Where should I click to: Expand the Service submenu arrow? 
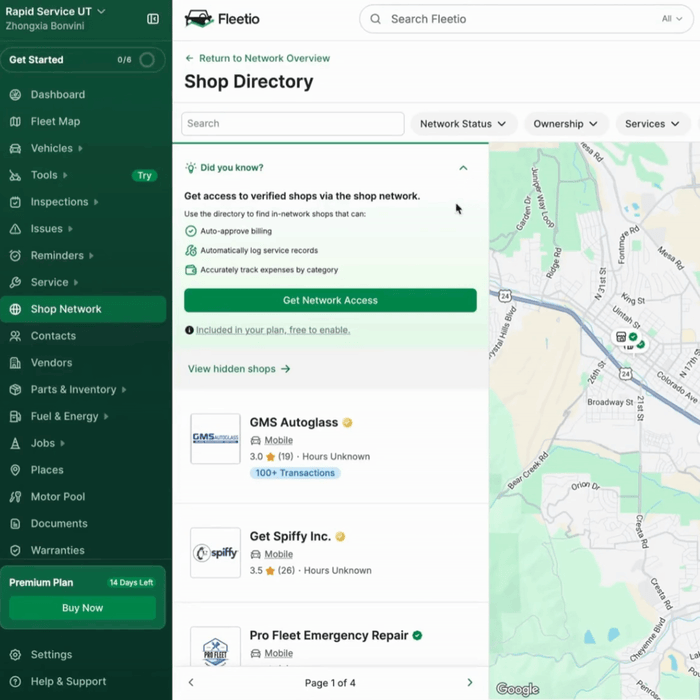click(x=76, y=282)
